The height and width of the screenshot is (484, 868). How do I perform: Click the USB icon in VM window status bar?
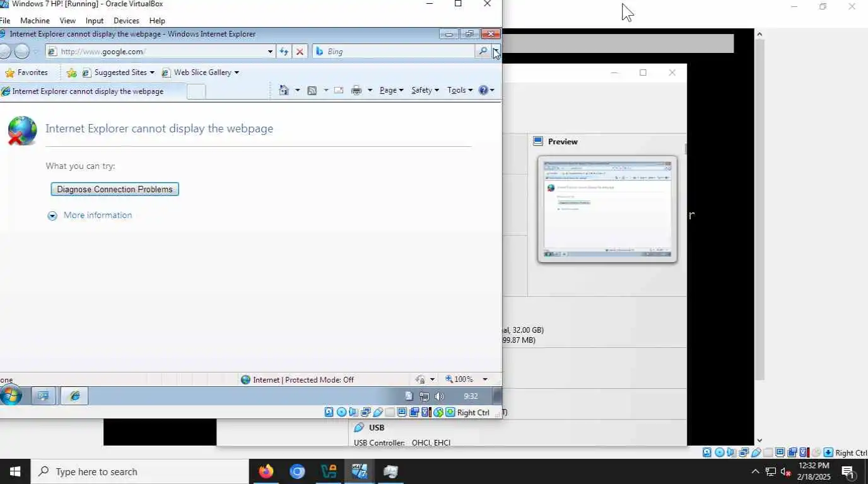[x=378, y=412]
